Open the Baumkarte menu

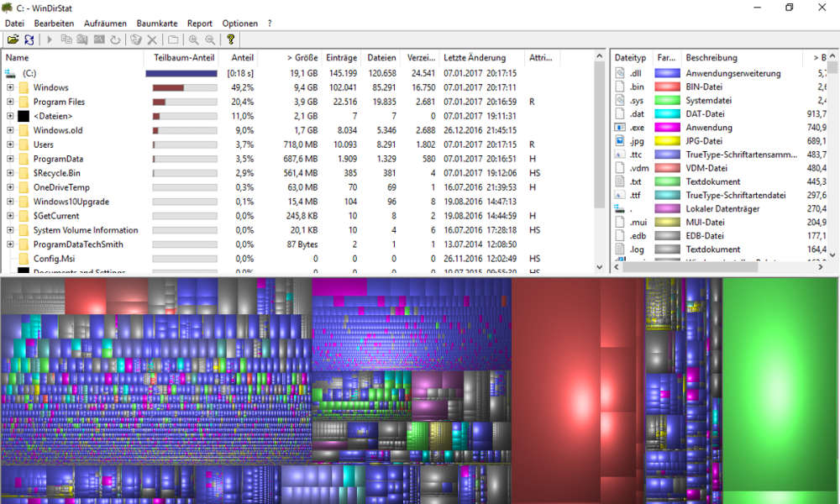coord(157,24)
